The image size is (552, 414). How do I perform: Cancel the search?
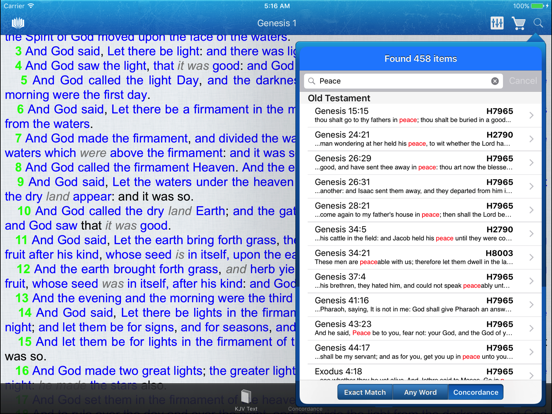pos(523,81)
